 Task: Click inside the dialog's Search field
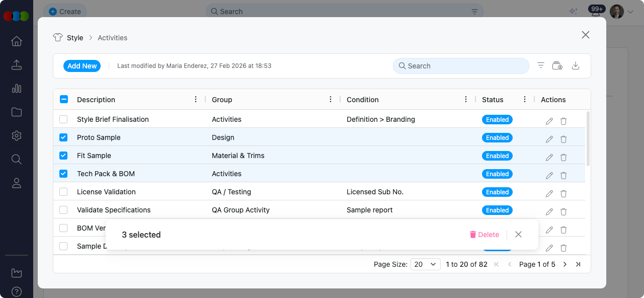point(460,66)
